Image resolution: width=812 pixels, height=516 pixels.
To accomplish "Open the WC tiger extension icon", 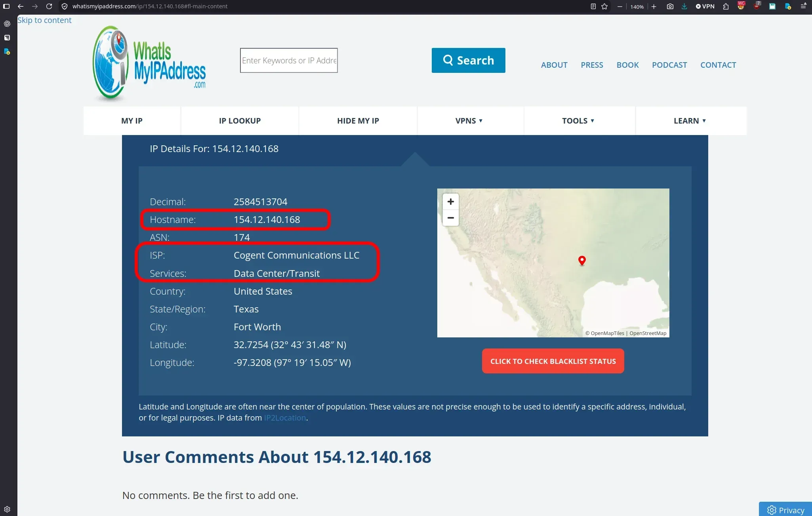I will (741, 6).
